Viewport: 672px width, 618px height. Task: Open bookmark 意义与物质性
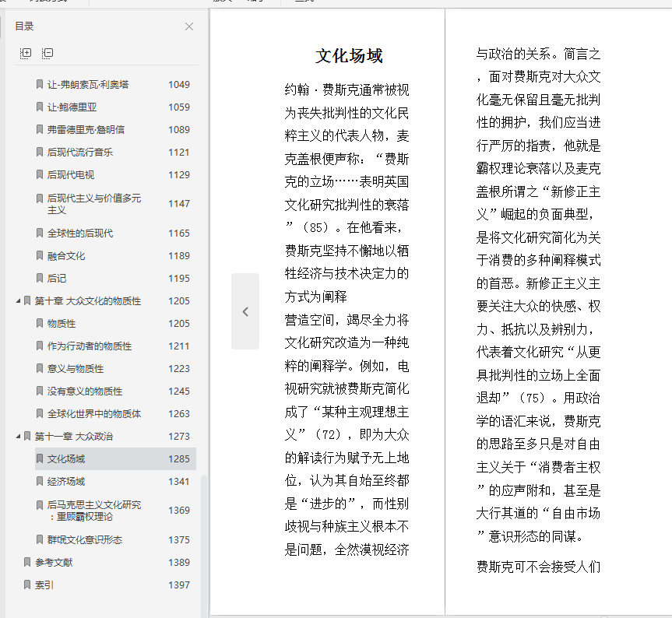(76, 369)
